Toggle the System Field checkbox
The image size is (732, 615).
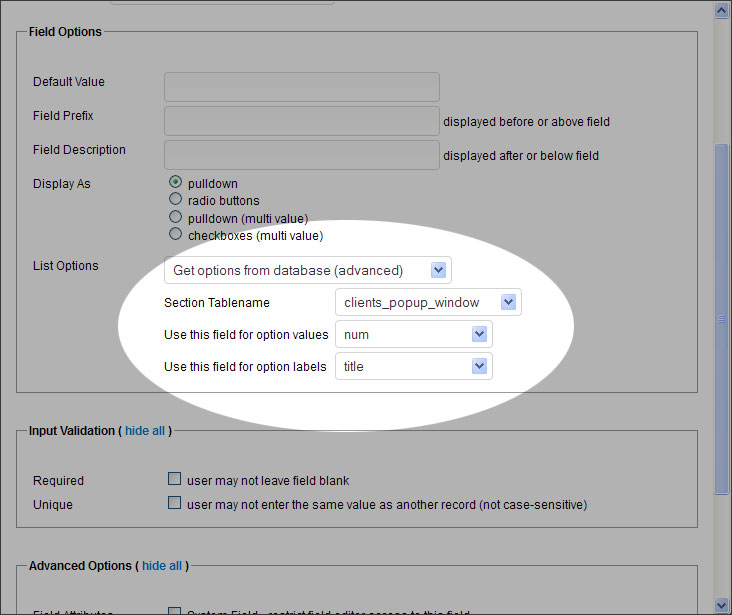click(x=175, y=612)
